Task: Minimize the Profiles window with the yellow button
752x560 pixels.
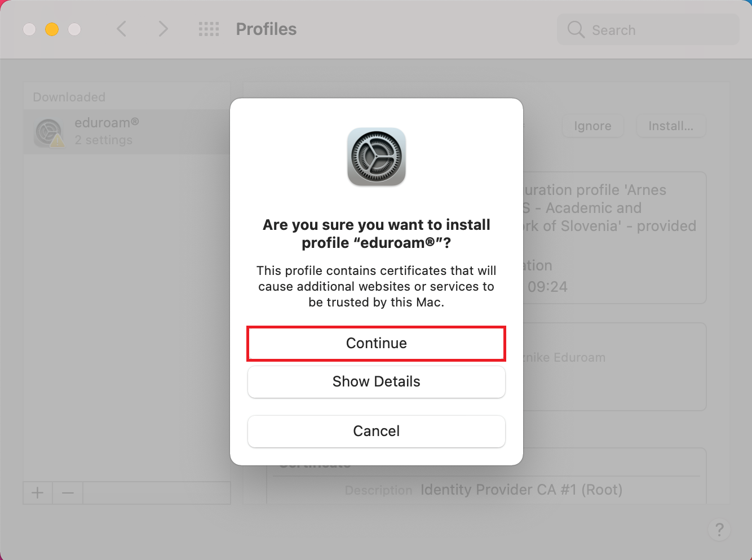Action: [x=52, y=29]
